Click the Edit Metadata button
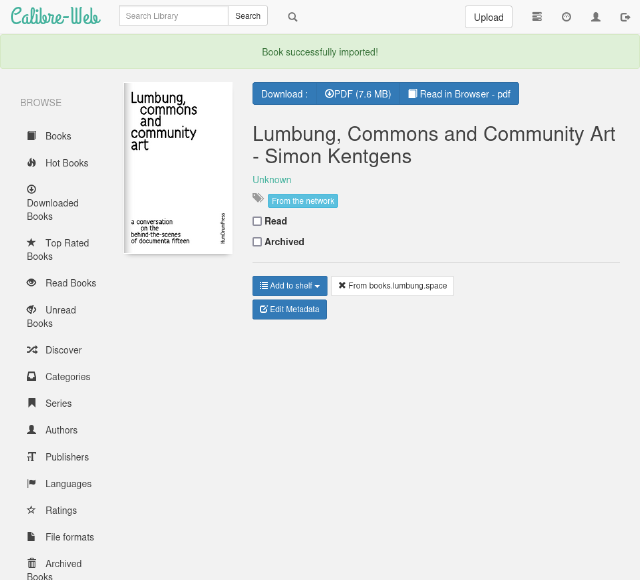Screen dimensions: 640x580 (x=289, y=309)
